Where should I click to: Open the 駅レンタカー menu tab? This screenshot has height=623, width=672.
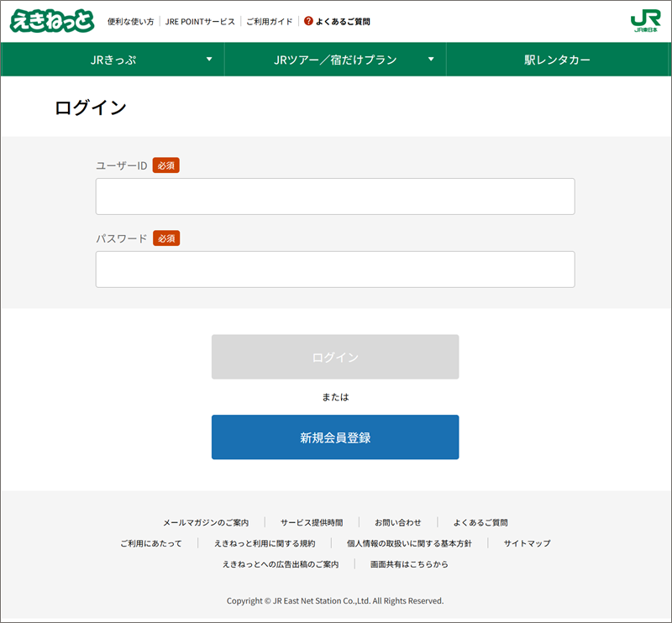[x=557, y=60]
